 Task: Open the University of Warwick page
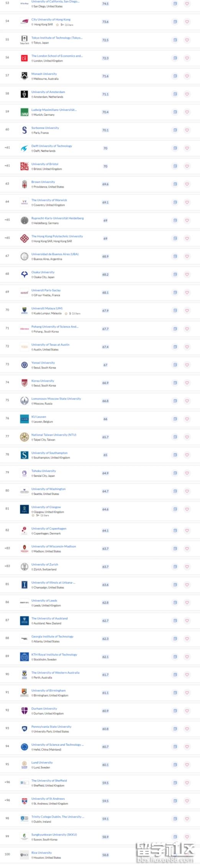49,200
